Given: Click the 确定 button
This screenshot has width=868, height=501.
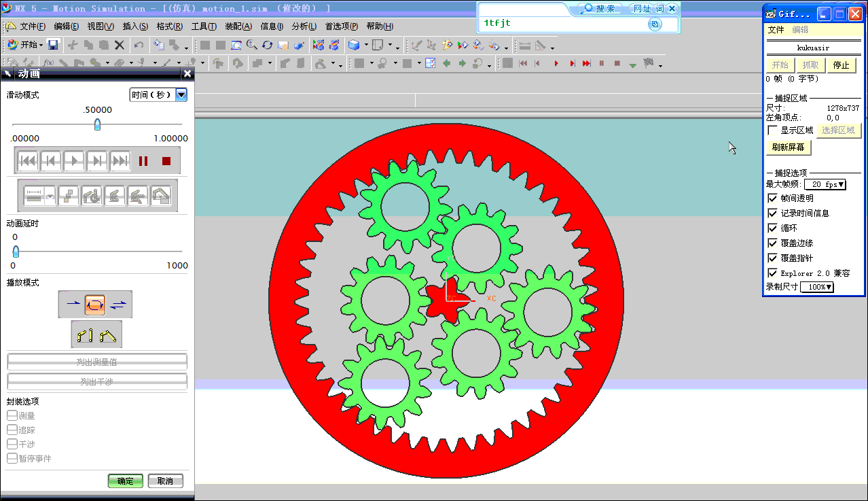Looking at the screenshot, I should [x=126, y=481].
